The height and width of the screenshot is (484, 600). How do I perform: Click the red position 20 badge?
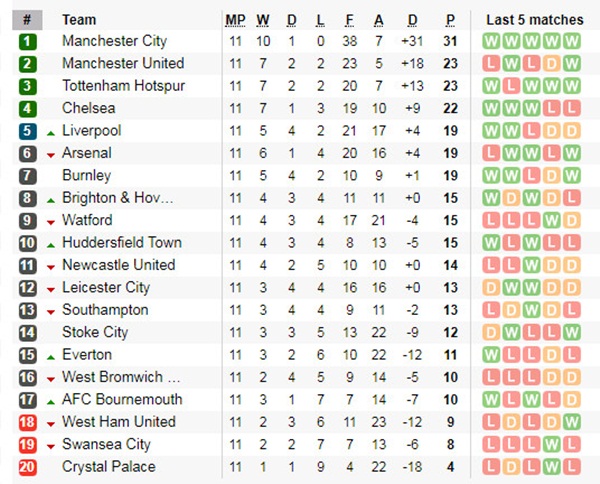tap(27, 467)
